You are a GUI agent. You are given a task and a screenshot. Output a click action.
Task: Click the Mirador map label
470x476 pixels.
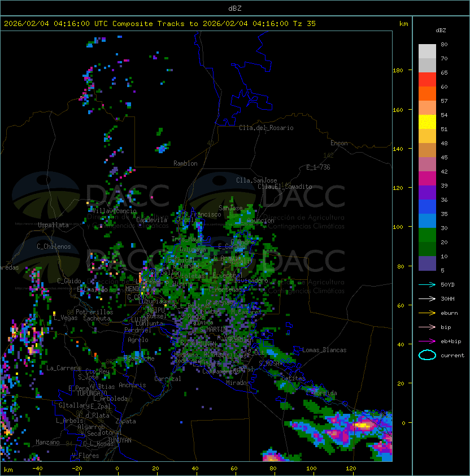238,383
